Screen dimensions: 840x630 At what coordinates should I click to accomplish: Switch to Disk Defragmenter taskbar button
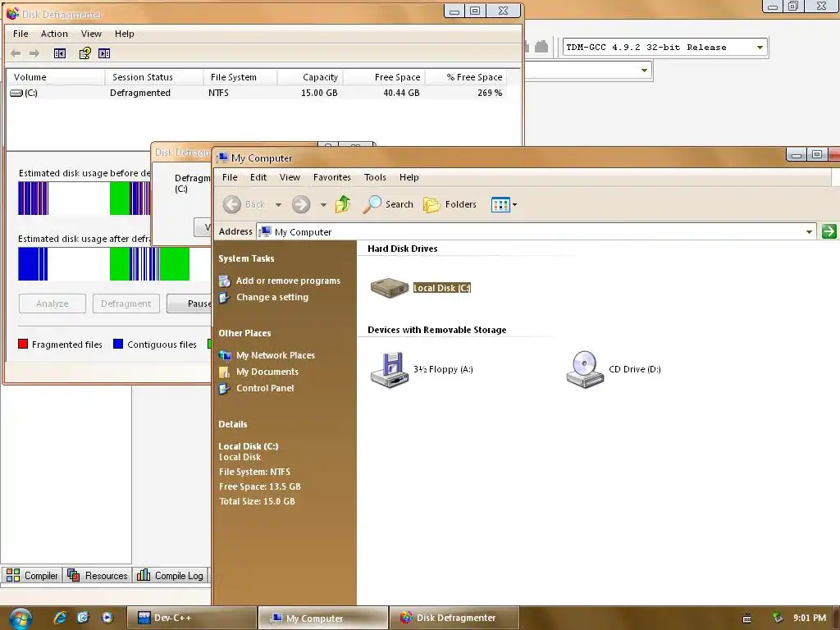point(454,618)
